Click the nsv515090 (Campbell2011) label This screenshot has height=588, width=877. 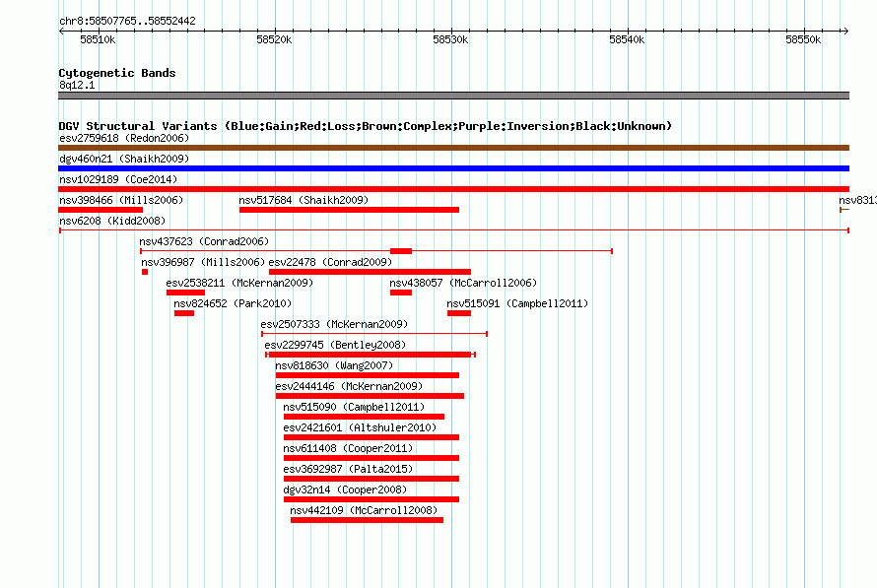pyautogui.click(x=354, y=407)
